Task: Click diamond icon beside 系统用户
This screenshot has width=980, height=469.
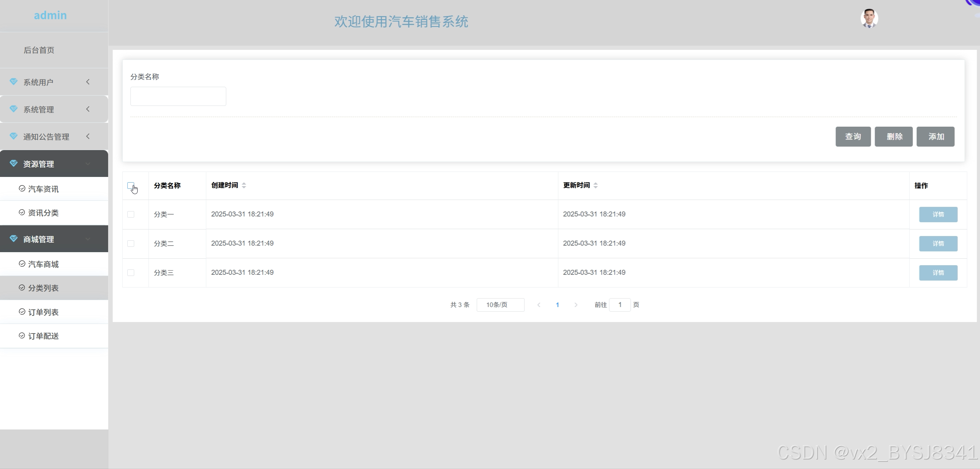Action: [x=14, y=82]
